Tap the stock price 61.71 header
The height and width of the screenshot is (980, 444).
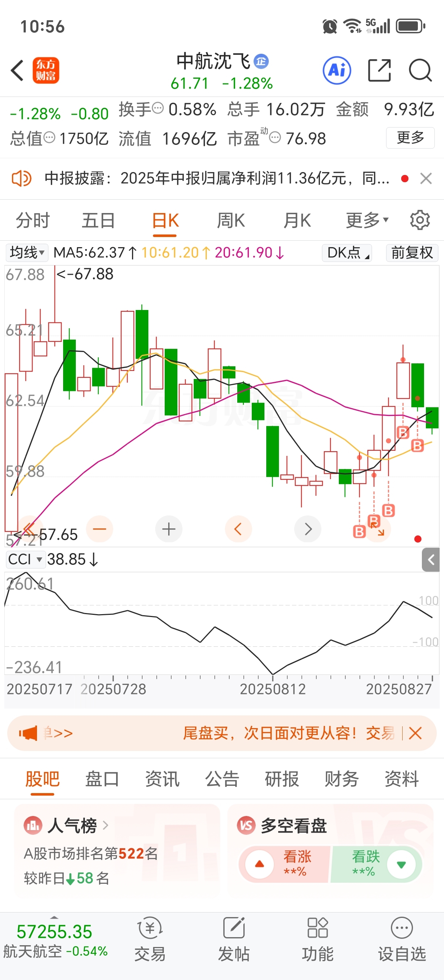[189, 83]
